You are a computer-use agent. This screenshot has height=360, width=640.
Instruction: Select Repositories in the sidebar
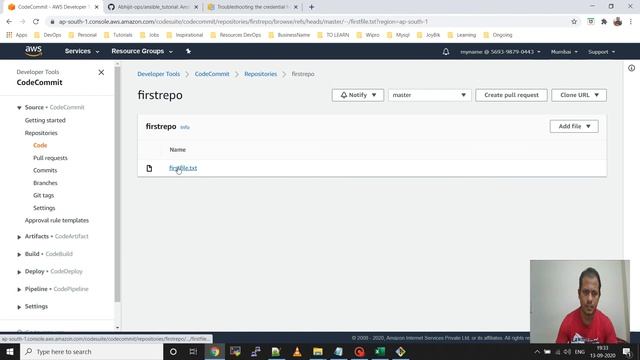click(x=41, y=133)
